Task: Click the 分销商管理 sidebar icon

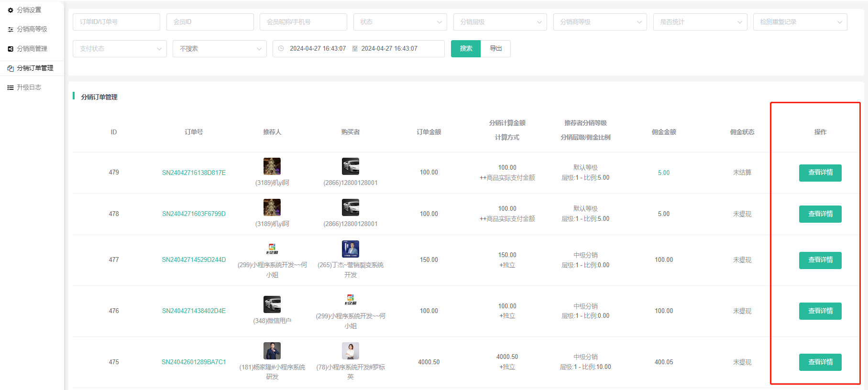Action: point(11,49)
